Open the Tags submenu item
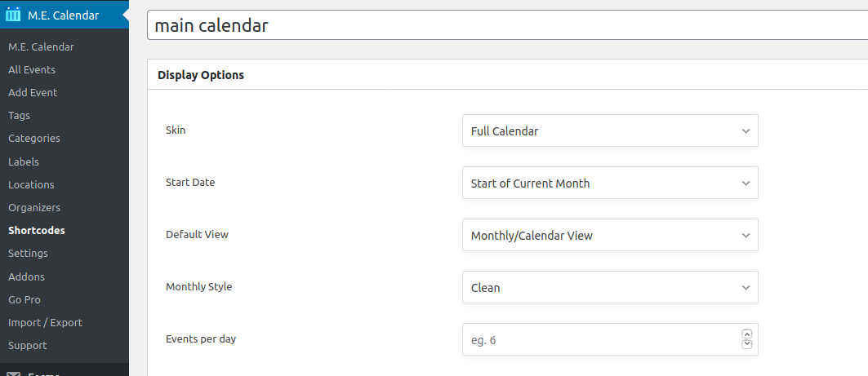Image resolution: width=868 pixels, height=376 pixels. (20, 116)
